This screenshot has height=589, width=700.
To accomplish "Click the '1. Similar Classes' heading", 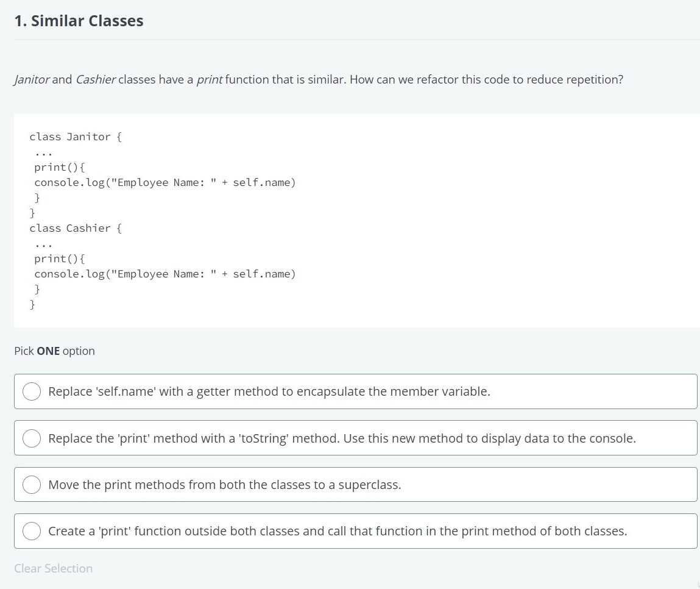I will click(79, 21).
